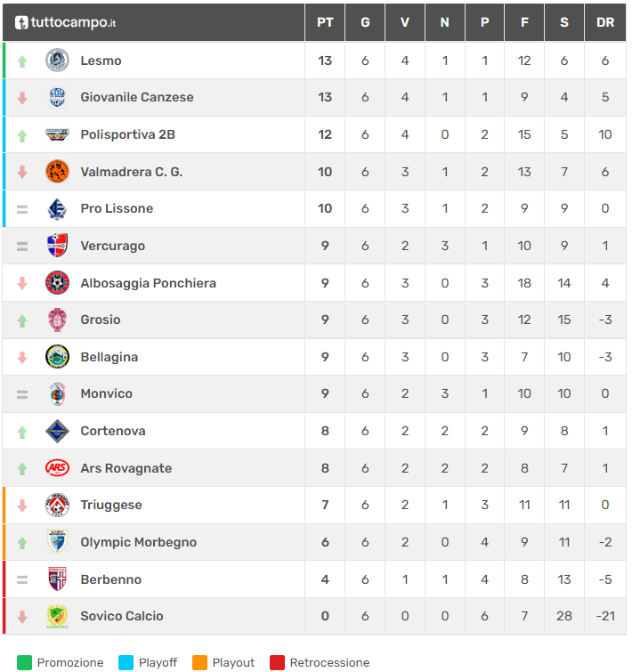Open the Polisportiva 2B team link

(127, 134)
